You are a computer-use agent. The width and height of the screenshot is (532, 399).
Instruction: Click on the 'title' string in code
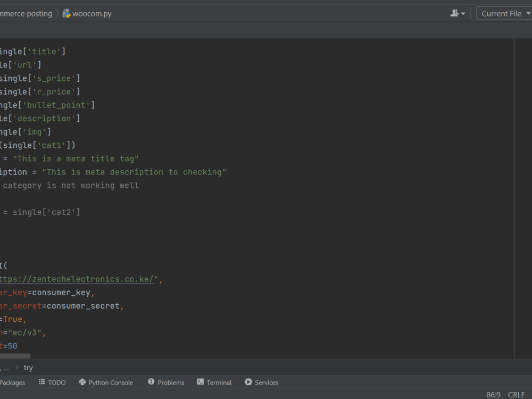[44, 52]
